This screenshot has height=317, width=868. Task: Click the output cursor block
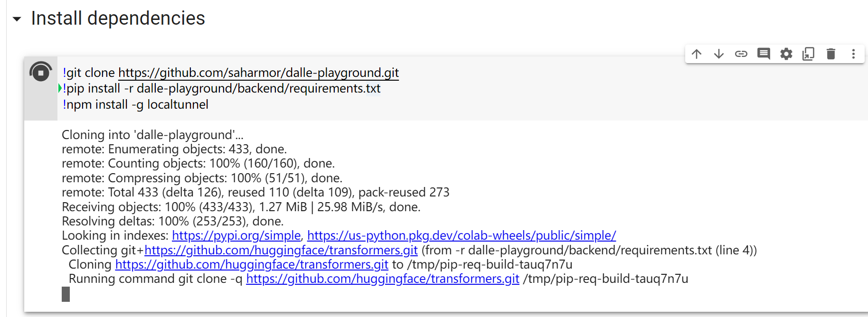(x=66, y=294)
